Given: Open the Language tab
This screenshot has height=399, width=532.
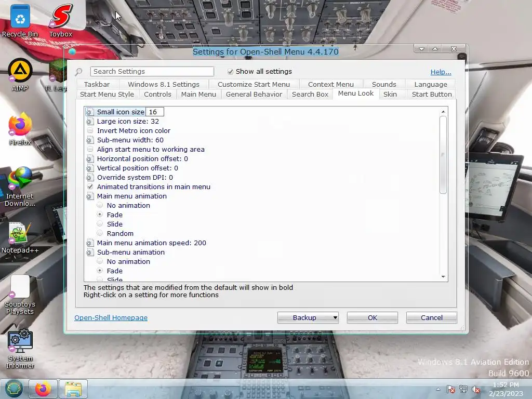Looking at the screenshot, I should [431, 84].
